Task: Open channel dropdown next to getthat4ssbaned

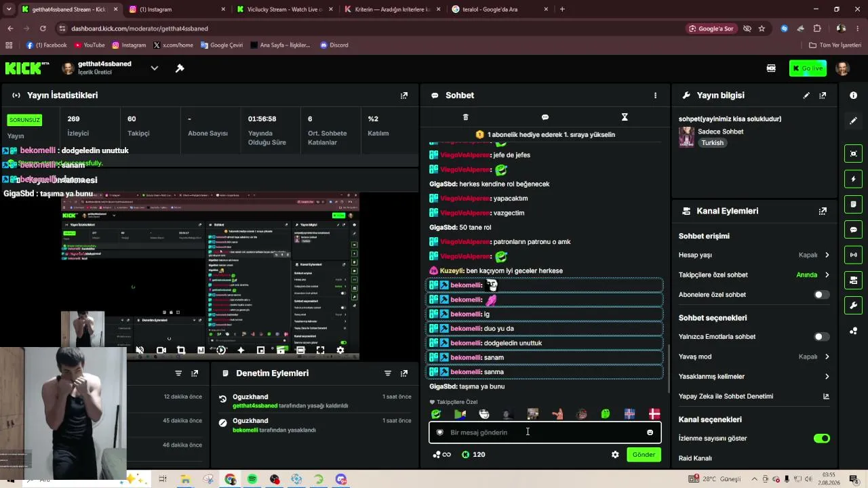Action: tap(155, 68)
